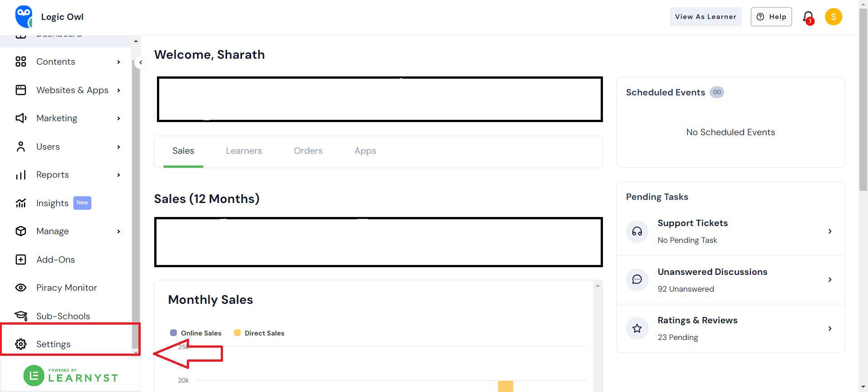868x392 pixels.
Task: Click the profile avatar circle
Action: click(833, 16)
